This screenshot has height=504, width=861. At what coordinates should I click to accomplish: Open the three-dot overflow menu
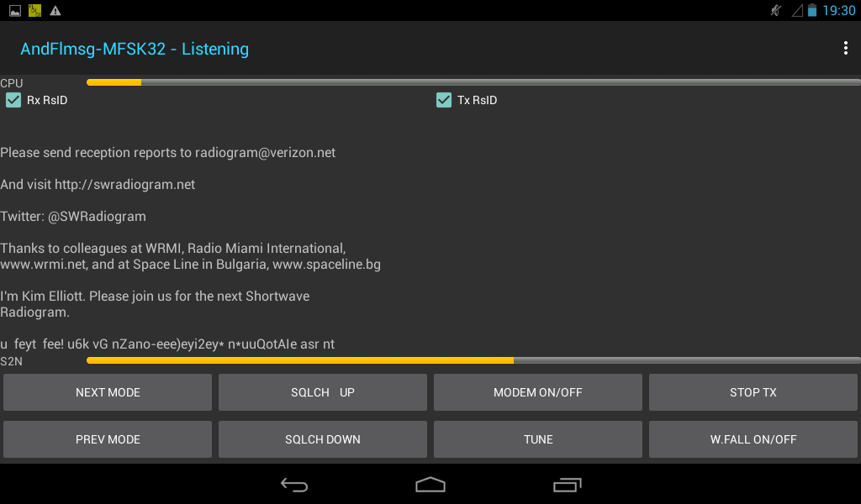pyautogui.click(x=845, y=48)
